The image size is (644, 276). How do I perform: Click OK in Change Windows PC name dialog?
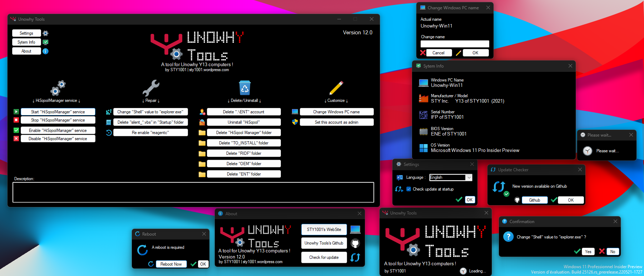tap(476, 53)
